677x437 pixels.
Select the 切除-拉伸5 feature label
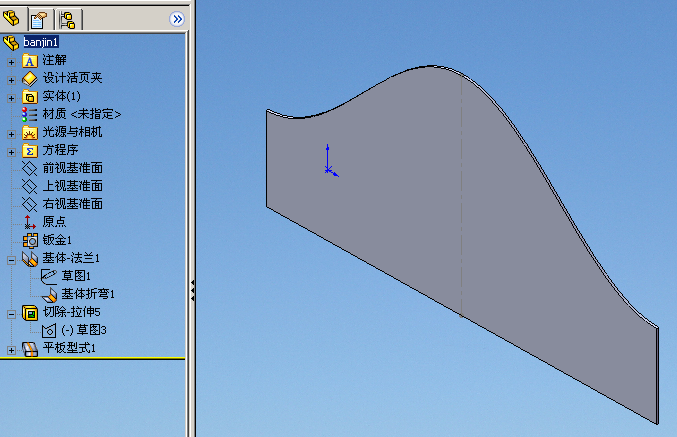click(x=72, y=312)
